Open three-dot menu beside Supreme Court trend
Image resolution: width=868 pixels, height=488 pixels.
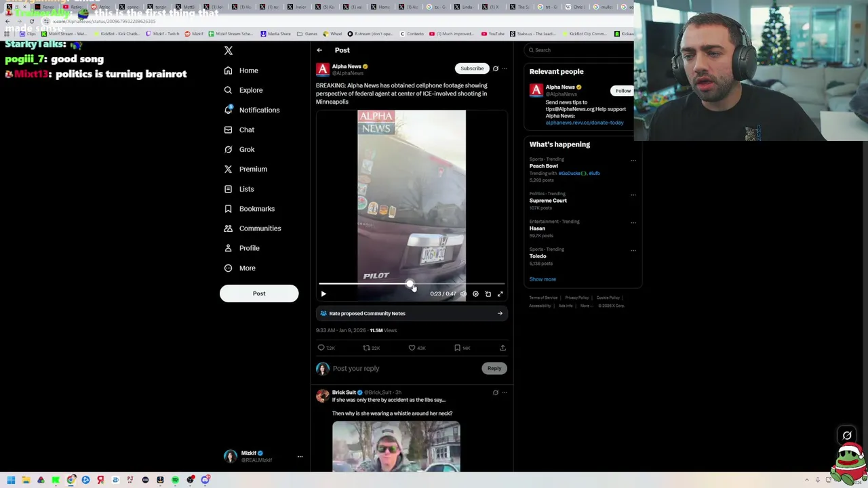point(633,195)
